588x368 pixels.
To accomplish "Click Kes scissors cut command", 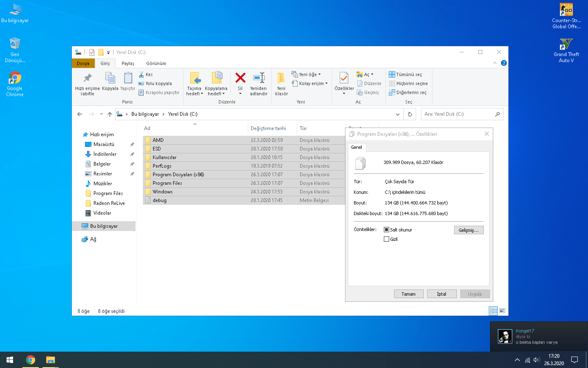I will [146, 74].
